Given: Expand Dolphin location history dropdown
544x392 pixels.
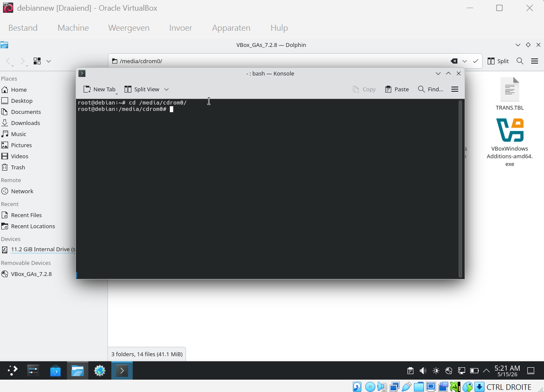Looking at the screenshot, I should [x=465, y=61].
